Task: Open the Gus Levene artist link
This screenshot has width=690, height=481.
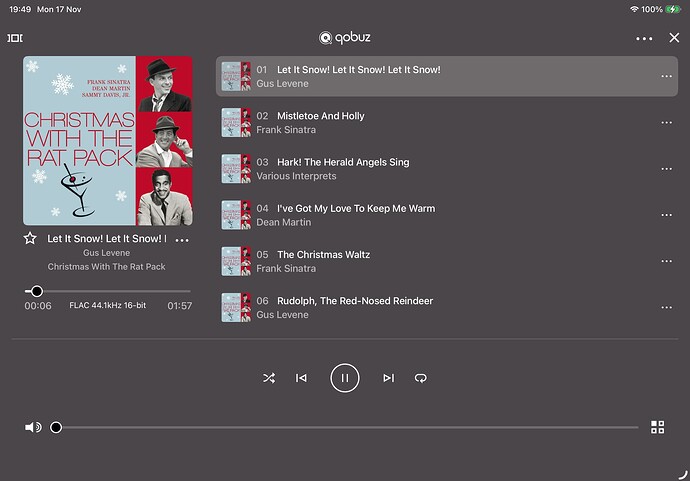Action: pyautogui.click(x=107, y=254)
